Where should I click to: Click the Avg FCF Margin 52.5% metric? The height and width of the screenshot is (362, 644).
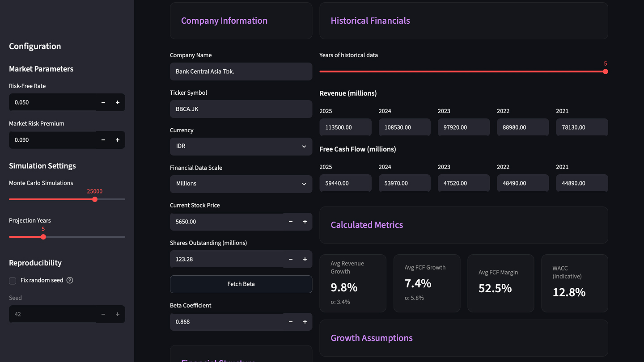[x=501, y=283]
